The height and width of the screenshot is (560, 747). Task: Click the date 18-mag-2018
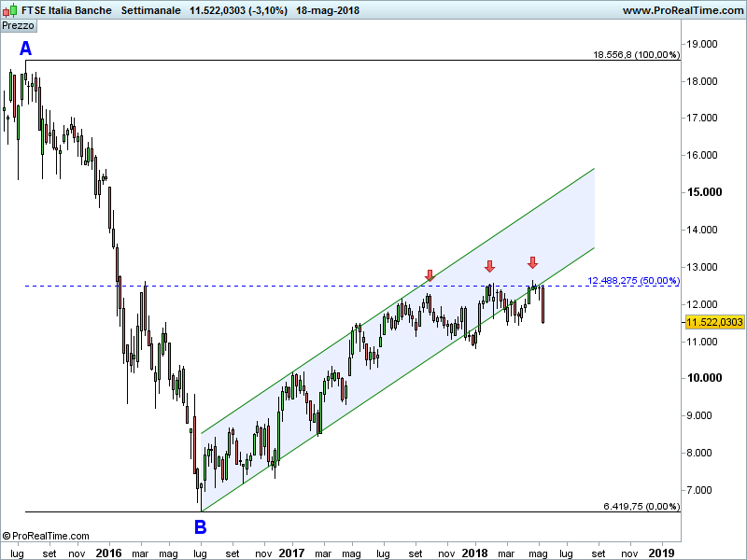point(328,10)
